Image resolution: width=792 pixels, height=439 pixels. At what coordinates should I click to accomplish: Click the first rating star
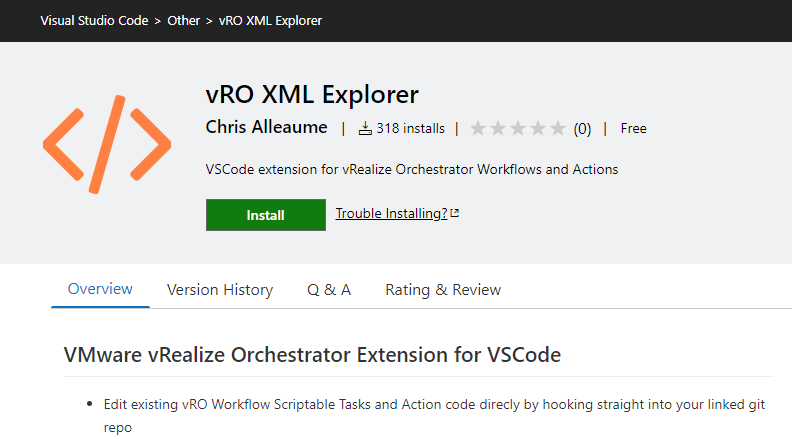tap(478, 128)
